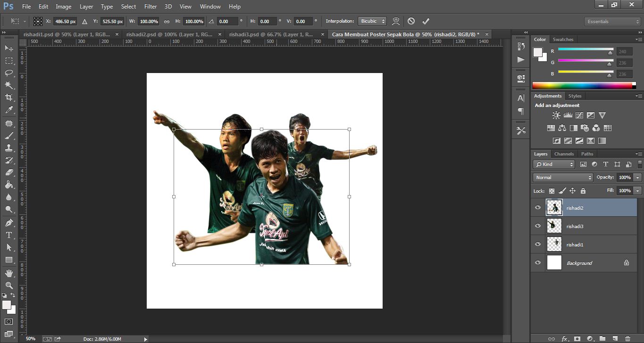The width and height of the screenshot is (644, 343).
Task: Select the Magic Wand tool
Action: [x=9, y=85]
